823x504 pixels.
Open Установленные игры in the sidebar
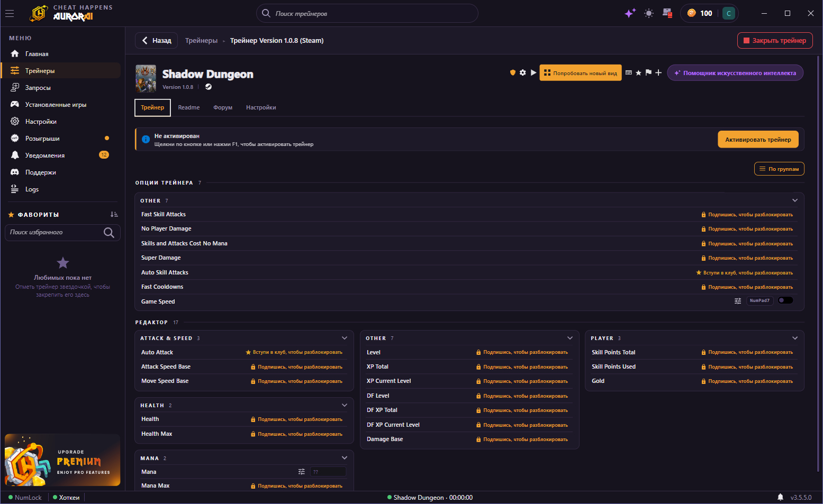coord(61,105)
